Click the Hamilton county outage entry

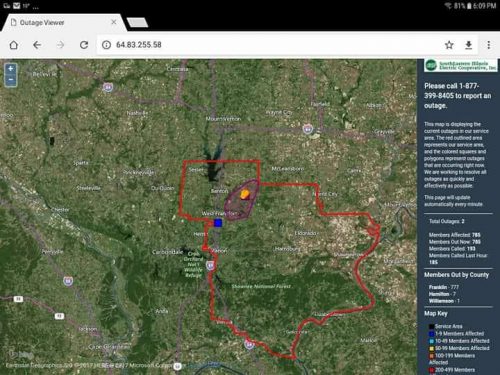pos(443,294)
